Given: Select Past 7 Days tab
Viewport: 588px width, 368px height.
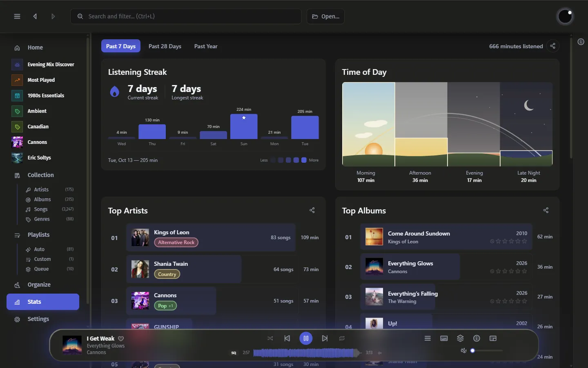Looking at the screenshot, I should [x=121, y=46].
